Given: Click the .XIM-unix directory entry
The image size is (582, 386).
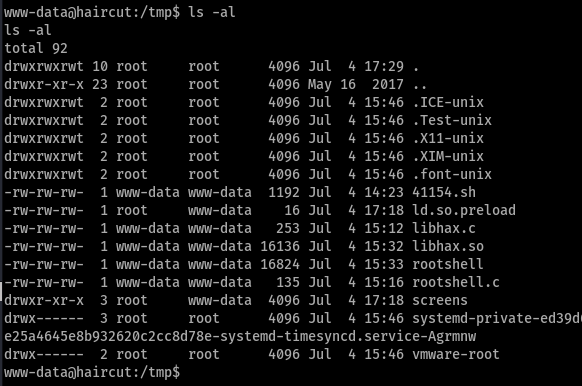Looking at the screenshot, I should coord(448,156).
